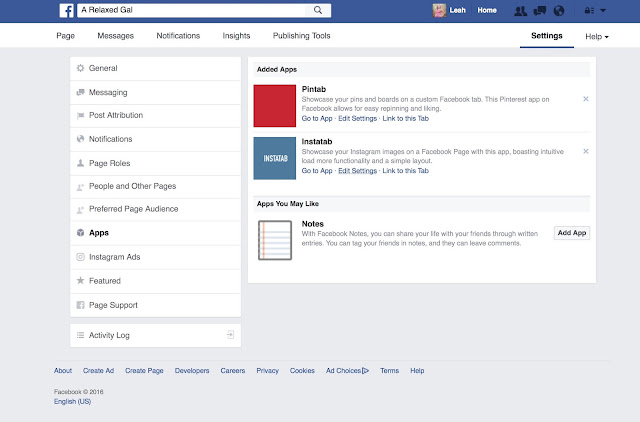Expand the account dropdown arrow

click(x=603, y=11)
